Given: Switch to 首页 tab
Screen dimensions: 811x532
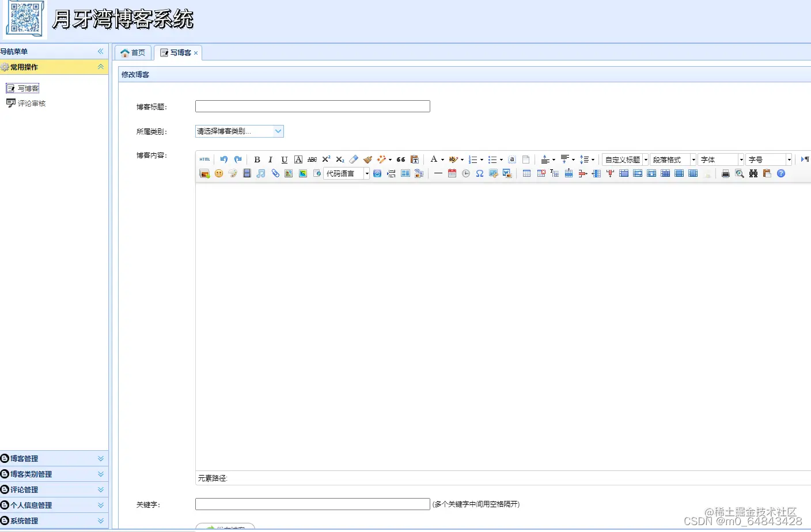Looking at the screenshot, I should point(133,52).
